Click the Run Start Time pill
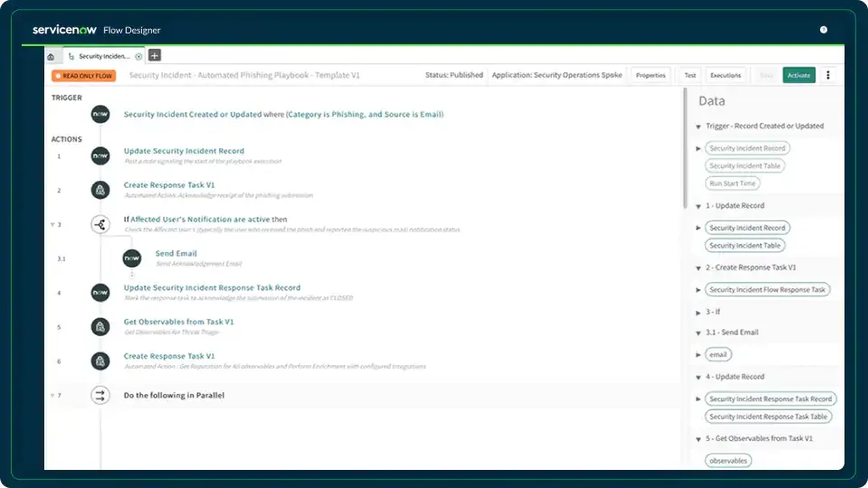 tap(732, 183)
